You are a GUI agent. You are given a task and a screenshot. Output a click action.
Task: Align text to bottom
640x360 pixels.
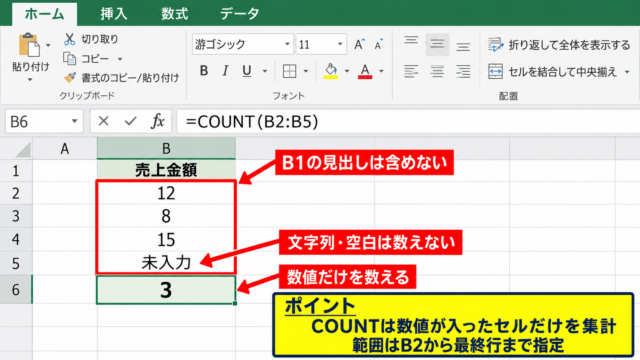(463, 47)
